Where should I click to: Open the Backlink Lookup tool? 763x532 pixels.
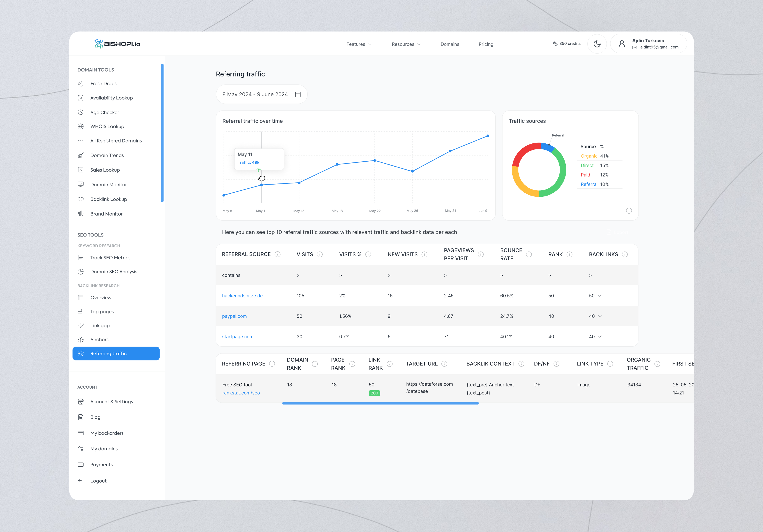(x=109, y=199)
